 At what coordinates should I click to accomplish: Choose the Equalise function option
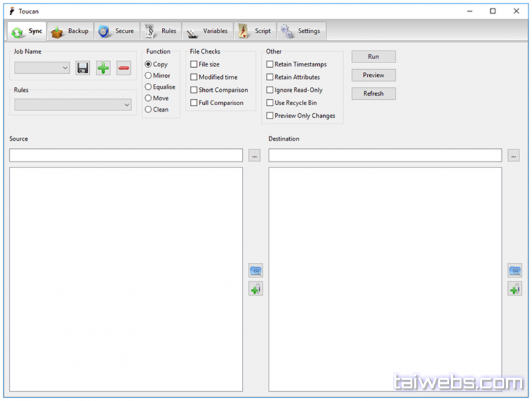(x=148, y=87)
